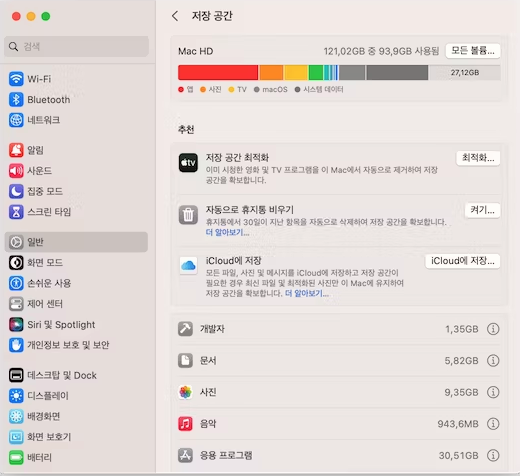Click the 최적화... button

478,158
